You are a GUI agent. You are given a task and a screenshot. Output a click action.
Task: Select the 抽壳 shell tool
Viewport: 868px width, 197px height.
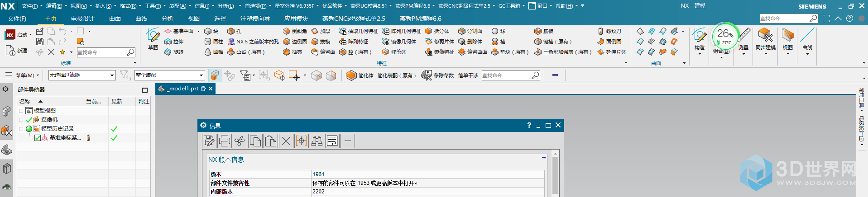(293, 52)
